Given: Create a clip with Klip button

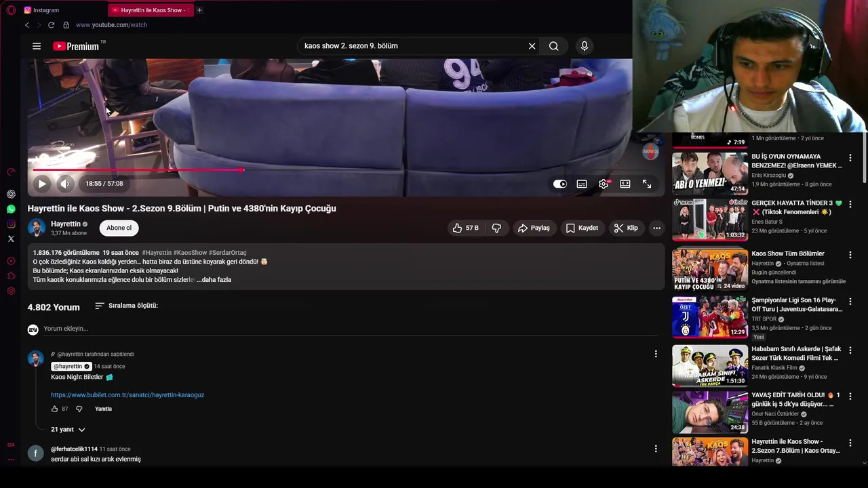Looking at the screenshot, I should 626,228.
